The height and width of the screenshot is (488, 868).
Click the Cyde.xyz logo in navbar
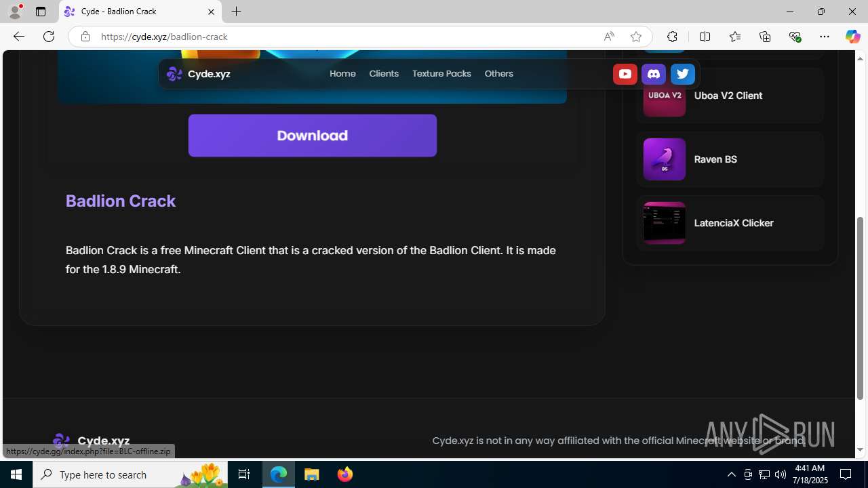click(x=199, y=74)
